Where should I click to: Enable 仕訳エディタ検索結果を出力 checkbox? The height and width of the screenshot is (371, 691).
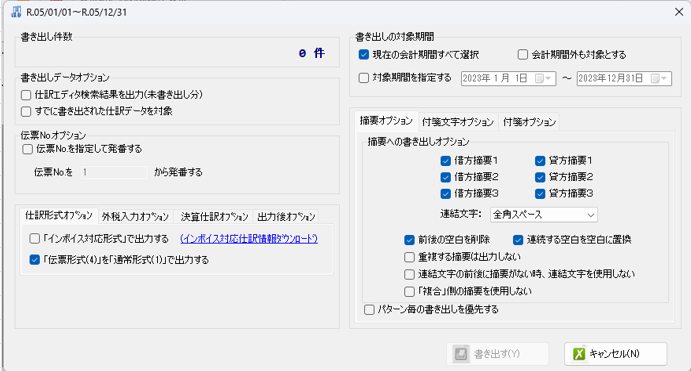tap(26, 95)
